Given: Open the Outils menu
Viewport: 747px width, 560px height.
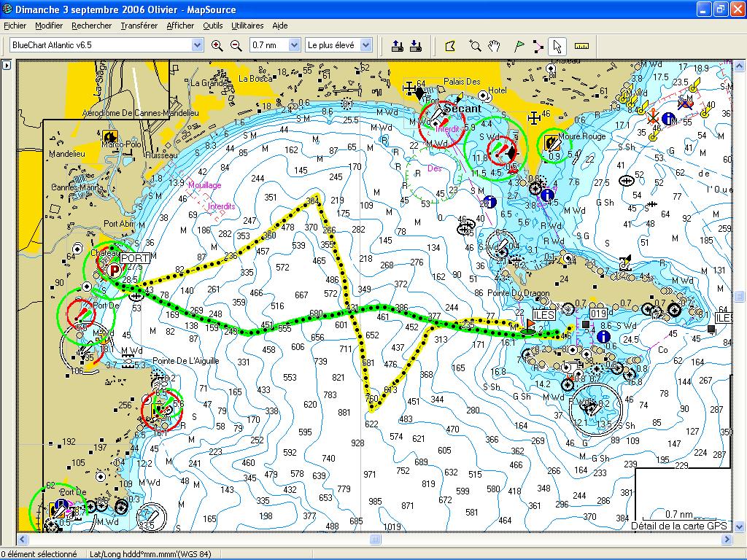Looking at the screenshot, I should 213,26.
